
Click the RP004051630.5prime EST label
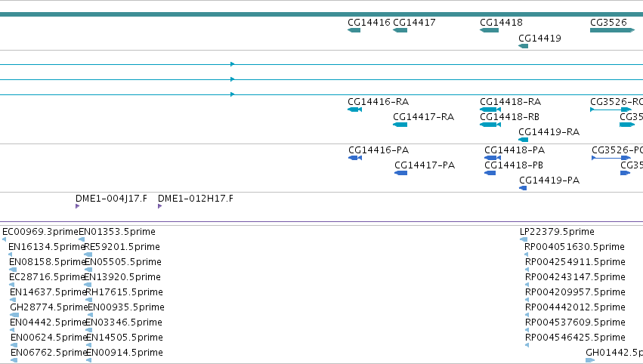574,247
